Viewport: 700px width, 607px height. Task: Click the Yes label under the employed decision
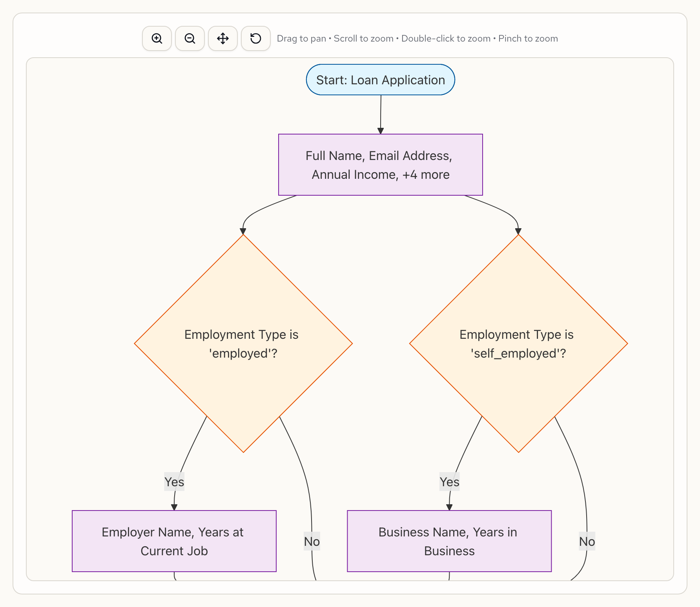click(174, 482)
